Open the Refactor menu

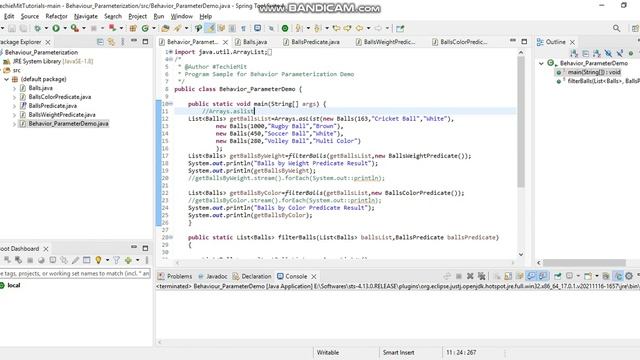click(x=56, y=16)
